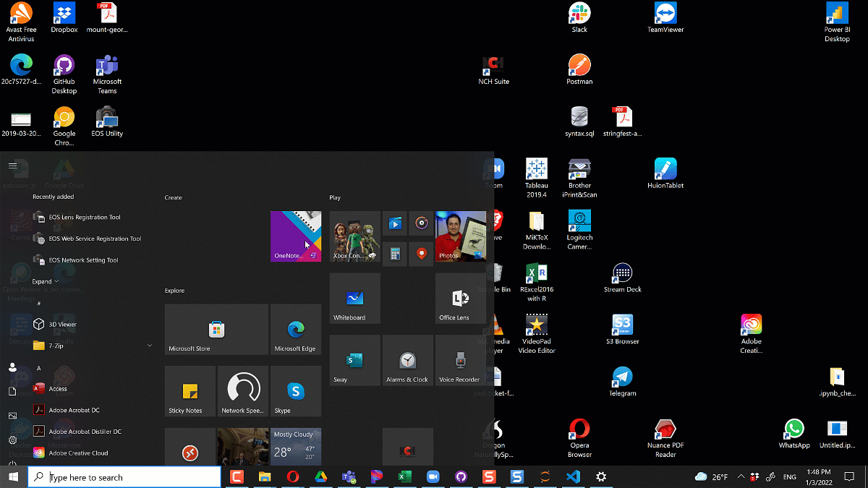Open the Skype tile
Viewport: 868px width, 488px height.
point(295,391)
